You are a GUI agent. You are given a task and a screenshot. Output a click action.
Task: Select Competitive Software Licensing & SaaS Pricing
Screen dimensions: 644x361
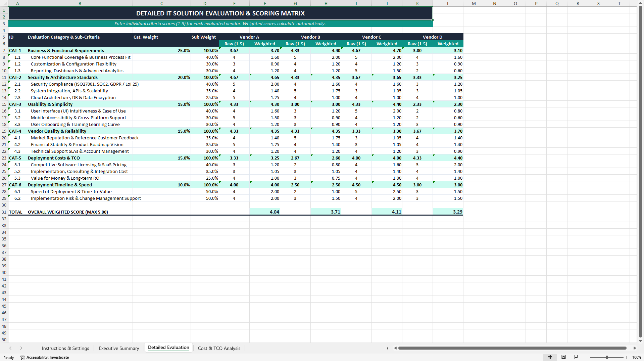80,165
